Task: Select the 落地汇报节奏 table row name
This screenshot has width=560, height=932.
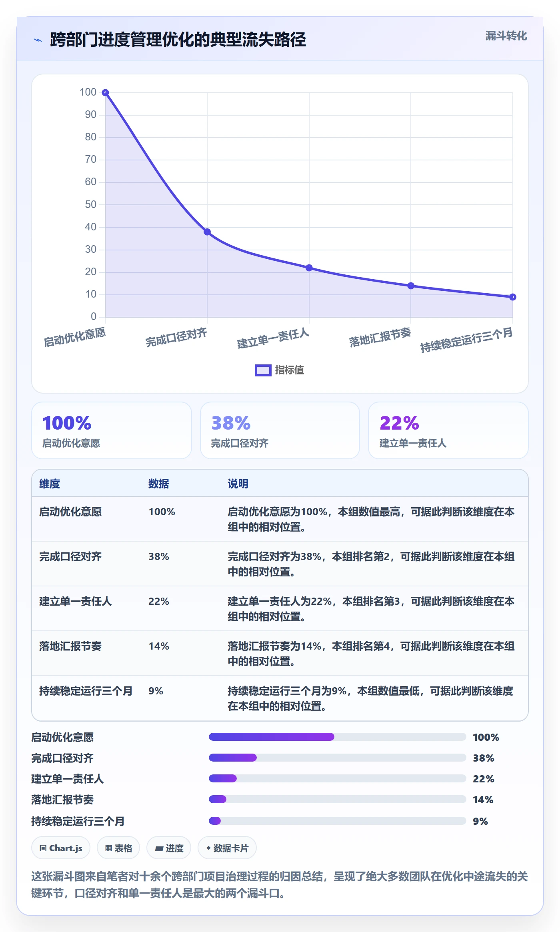Action: click(70, 646)
